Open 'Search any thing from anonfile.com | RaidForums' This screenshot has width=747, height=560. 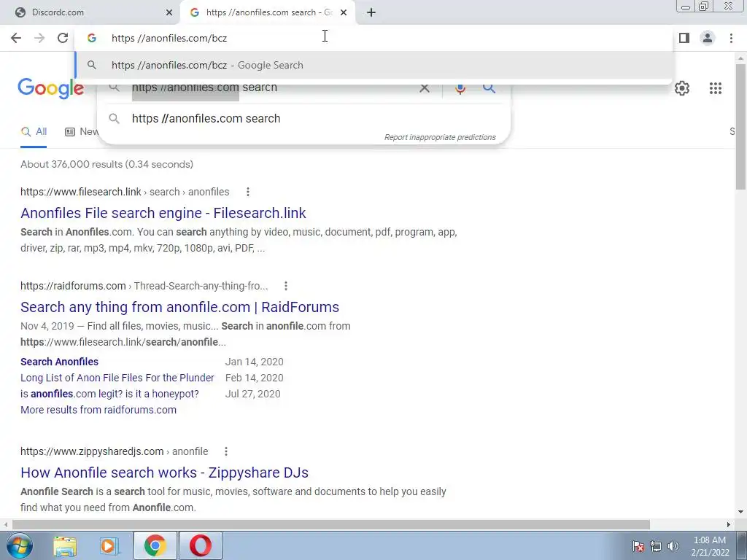coord(179,307)
